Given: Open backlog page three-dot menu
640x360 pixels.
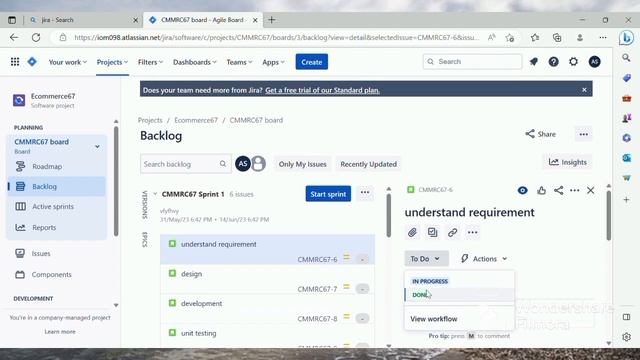Looking at the screenshot, I should click(x=584, y=134).
